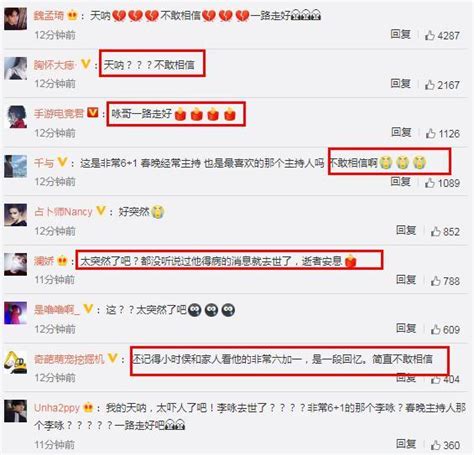Click the verified V badge next to 千与
This screenshot has height=455, width=474.
pos(62,162)
